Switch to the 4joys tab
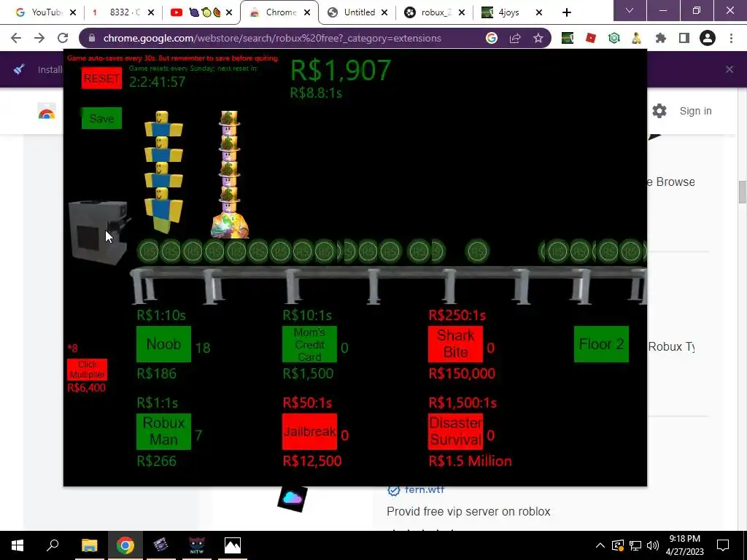The width and height of the screenshot is (747, 560). tap(511, 12)
